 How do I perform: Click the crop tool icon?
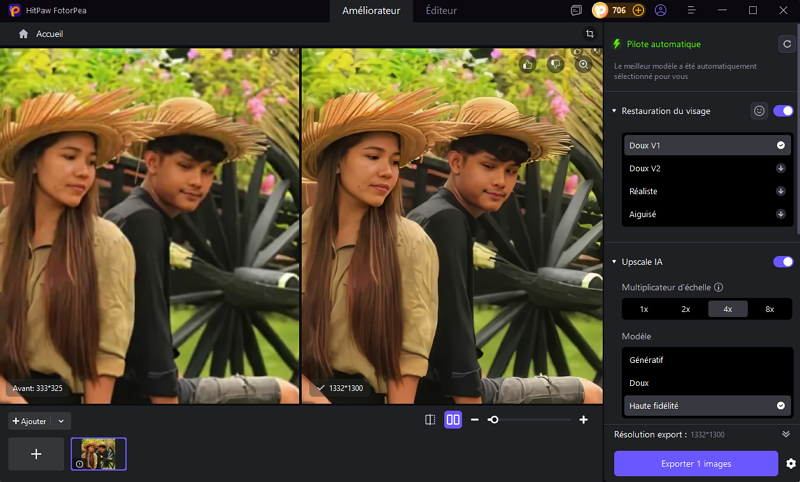(x=590, y=34)
